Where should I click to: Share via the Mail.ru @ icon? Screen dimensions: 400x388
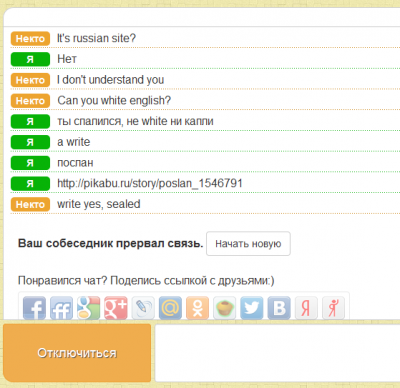(170, 308)
